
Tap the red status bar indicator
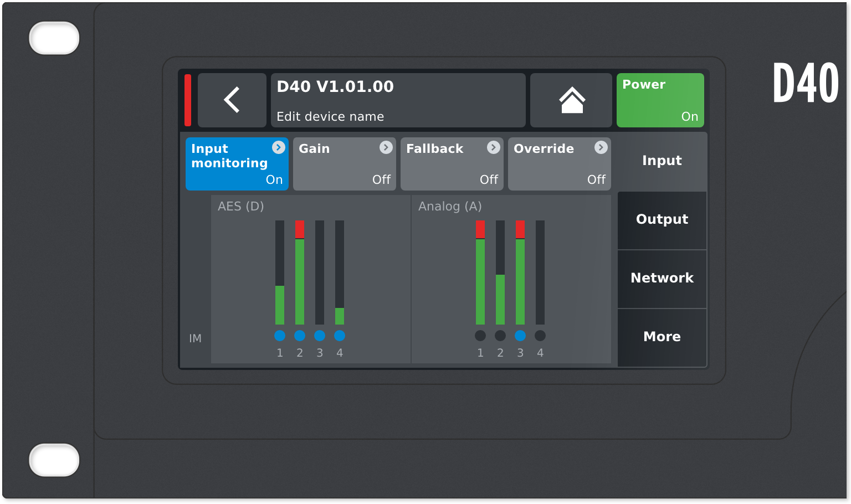(x=188, y=100)
